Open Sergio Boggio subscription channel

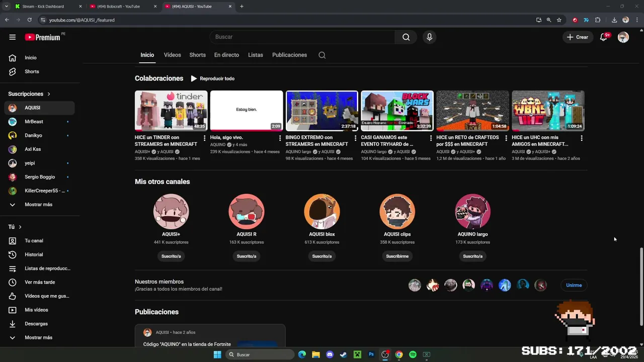(x=40, y=177)
